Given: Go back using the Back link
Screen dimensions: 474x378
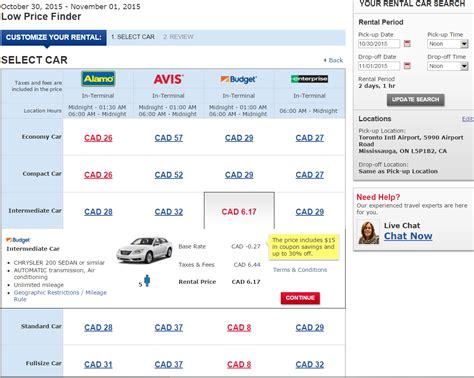Looking at the screenshot, I should click(333, 60).
